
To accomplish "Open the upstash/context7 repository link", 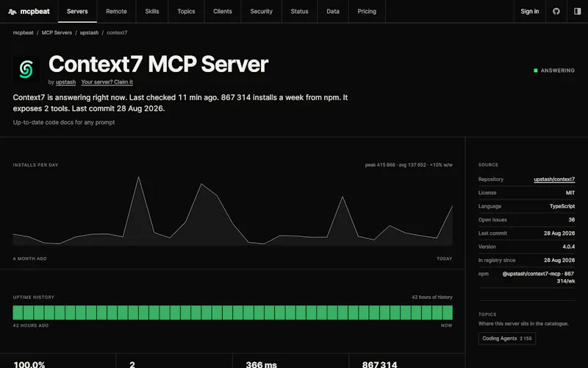I will pos(554,179).
